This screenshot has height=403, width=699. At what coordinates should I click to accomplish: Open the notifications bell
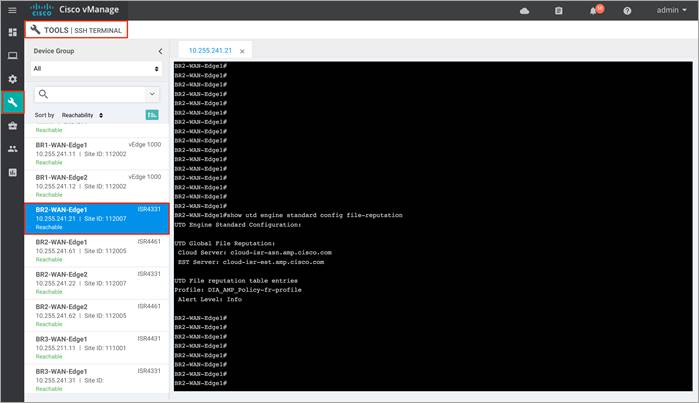[593, 11]
